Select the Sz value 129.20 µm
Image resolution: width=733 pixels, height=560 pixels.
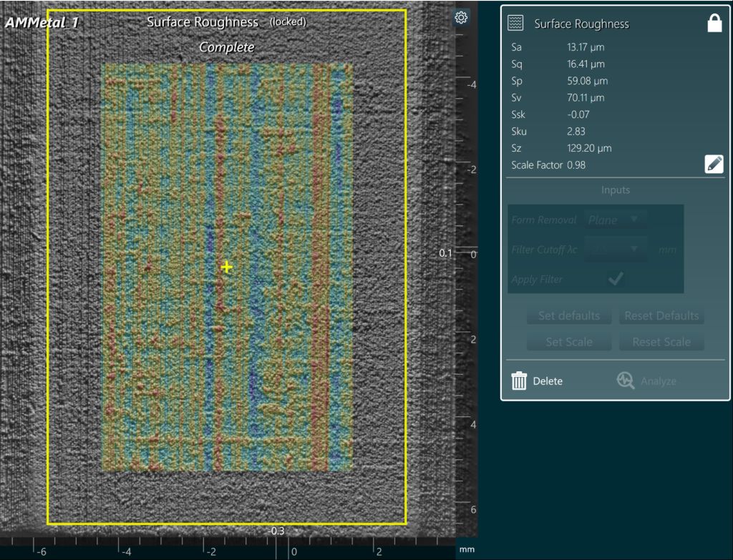tap(589, 148)
